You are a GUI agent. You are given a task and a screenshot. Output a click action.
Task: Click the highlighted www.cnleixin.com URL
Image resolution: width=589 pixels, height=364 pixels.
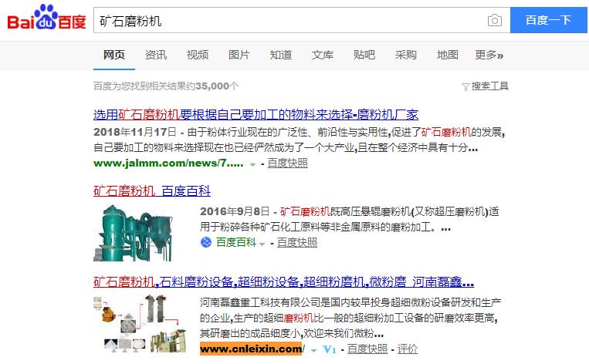[x=252, y=349]
